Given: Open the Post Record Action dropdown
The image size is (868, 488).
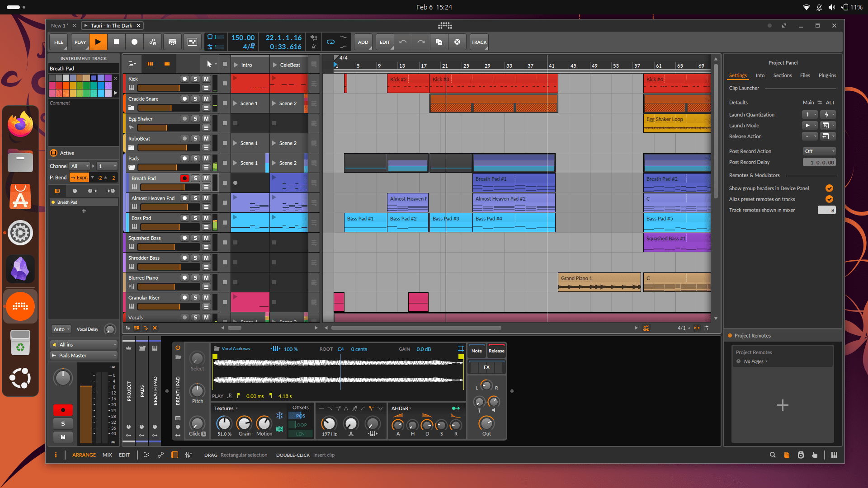Looking at the screenshot, I should [819, 151].
